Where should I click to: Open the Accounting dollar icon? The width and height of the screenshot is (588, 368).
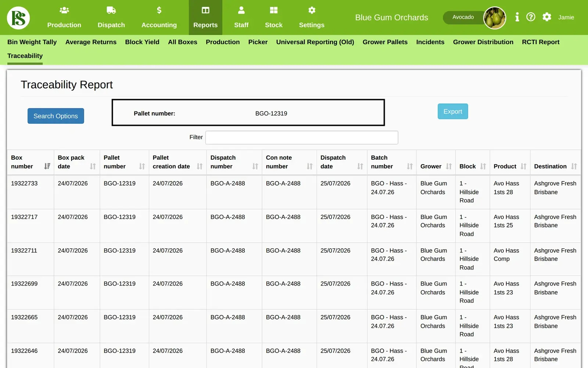point(159,10)
